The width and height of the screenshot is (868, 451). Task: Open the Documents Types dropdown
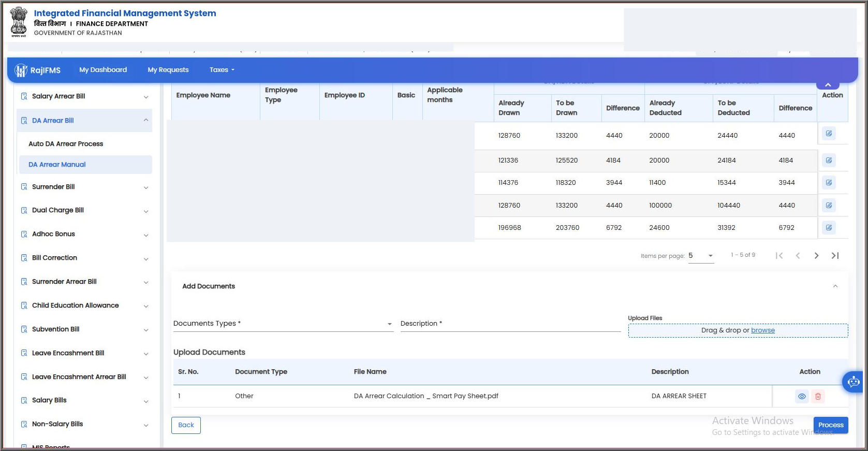point(283,324)
